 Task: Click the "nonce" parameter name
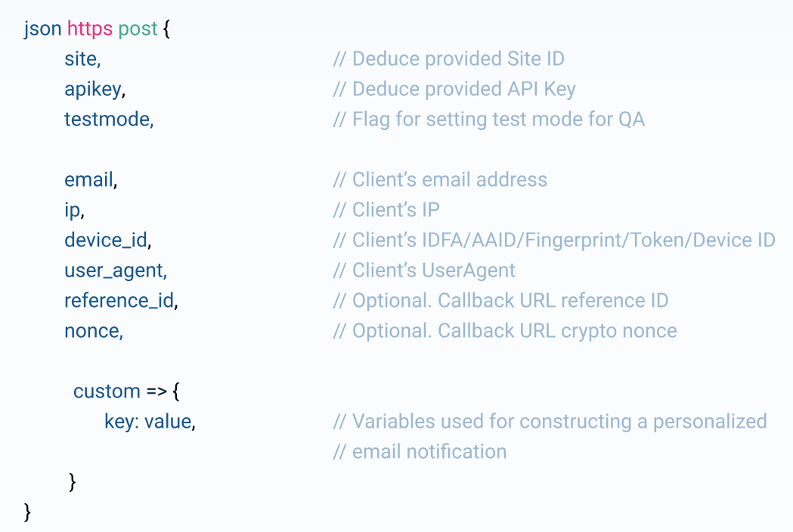pos(92,331)
